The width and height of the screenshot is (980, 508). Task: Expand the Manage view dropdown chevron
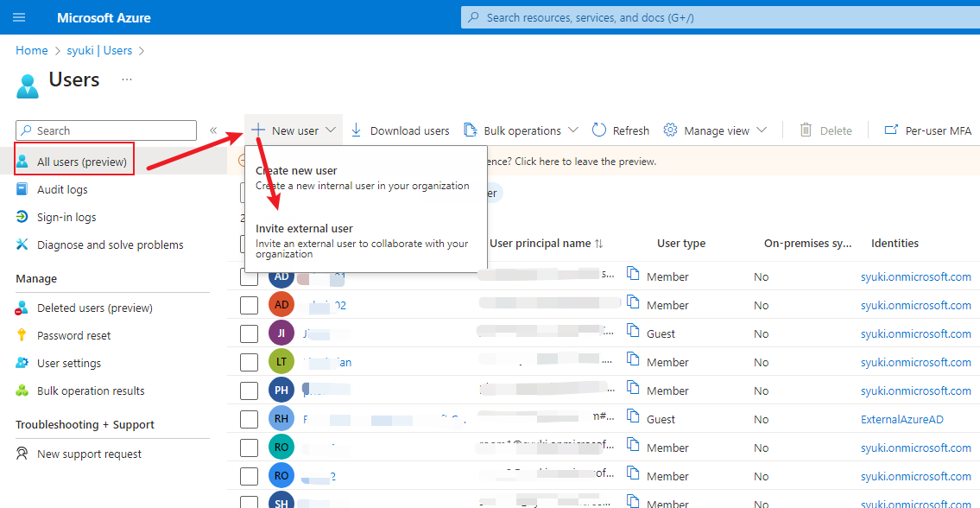(x=762, y=130)
